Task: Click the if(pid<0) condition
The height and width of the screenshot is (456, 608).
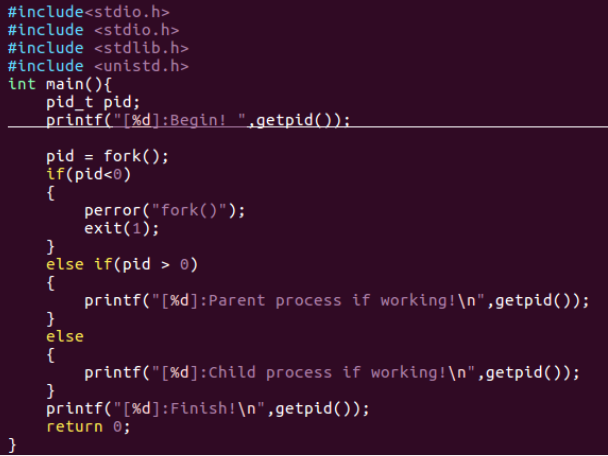Action: 88,174
